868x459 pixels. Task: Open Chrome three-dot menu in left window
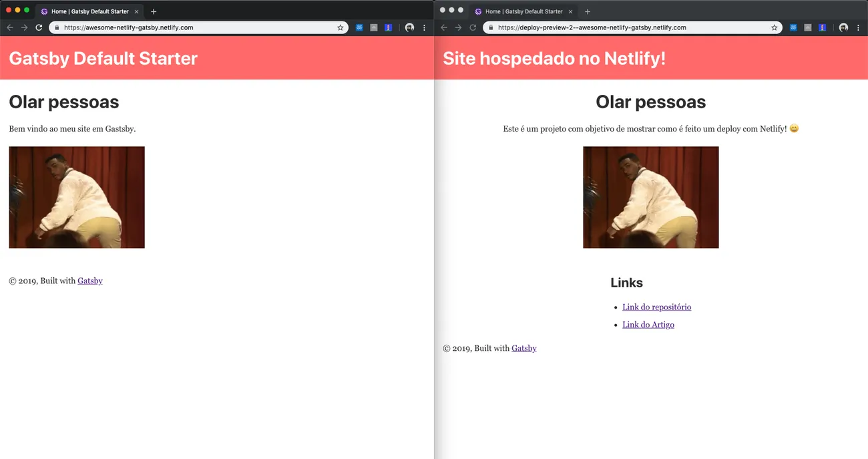pyautogui.click(x=425, y=27)
